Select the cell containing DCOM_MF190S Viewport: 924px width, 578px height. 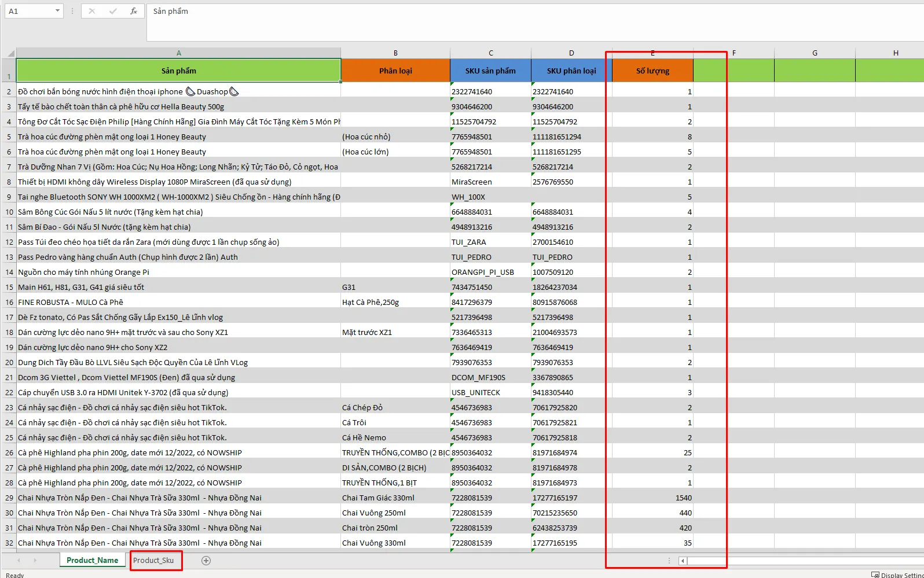click(490, 377)
